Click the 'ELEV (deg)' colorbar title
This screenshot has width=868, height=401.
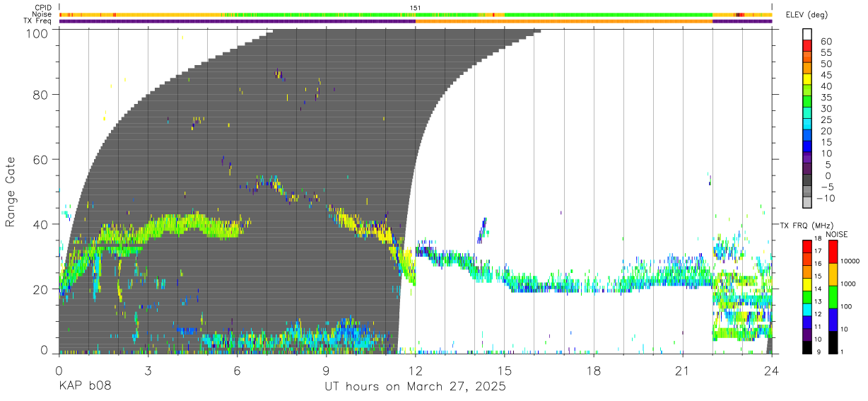pyautogui.click(x=807, y=15)
